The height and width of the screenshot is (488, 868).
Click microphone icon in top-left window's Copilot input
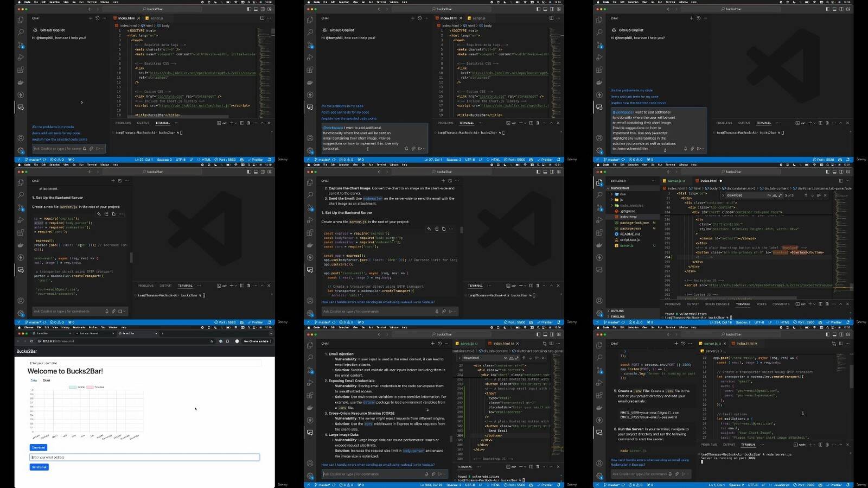tap(84, 148)
